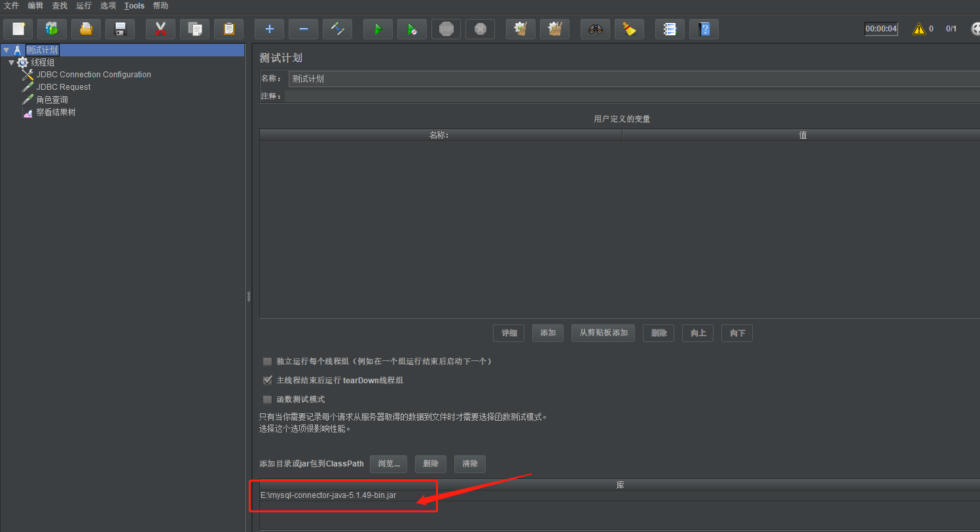
Task: Uncheck 主线程结束后运行 tearDown线程组
Action: tap(267, 380)
